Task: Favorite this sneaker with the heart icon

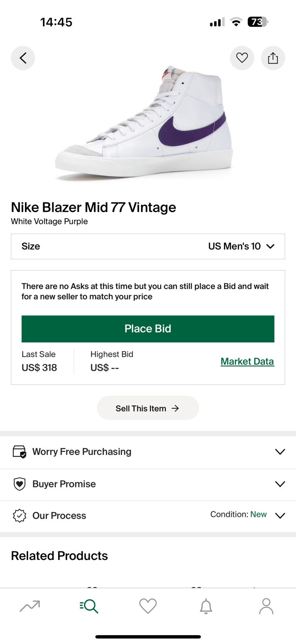Action: pos(242,58)
